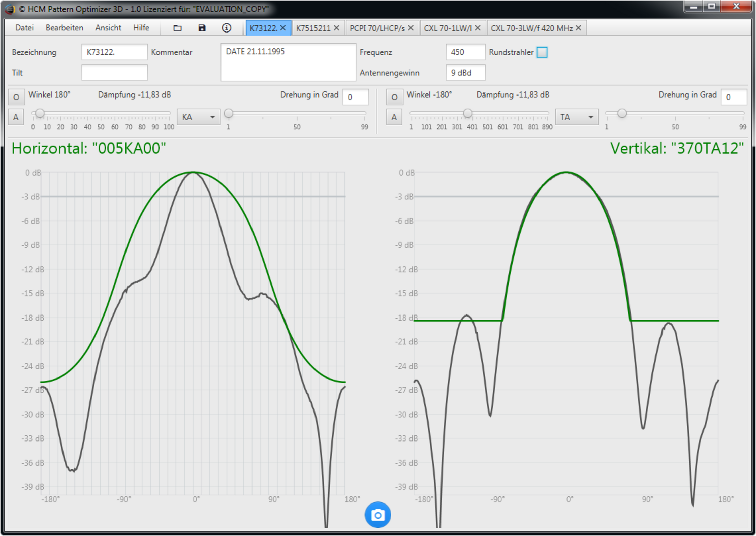Close the CXL 70-3LW/f 420 MHz tab
This screenshot has height=536, width=756.
coord(578,28)
